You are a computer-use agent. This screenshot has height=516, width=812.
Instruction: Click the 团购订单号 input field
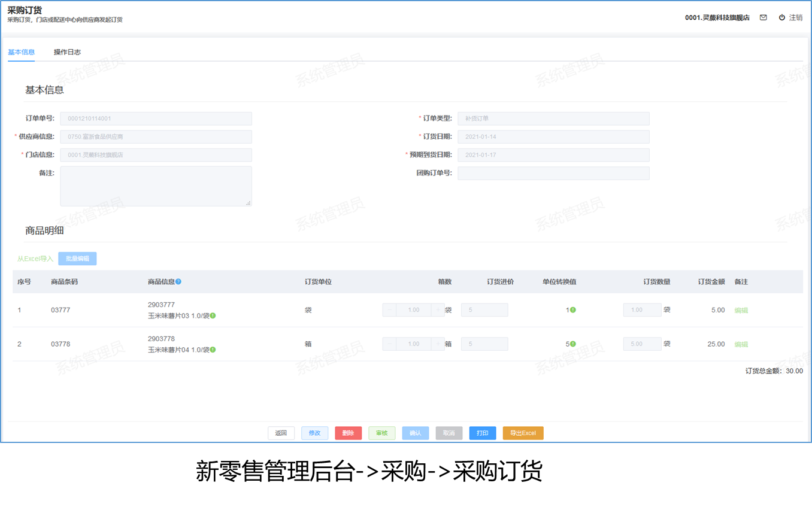553,173
